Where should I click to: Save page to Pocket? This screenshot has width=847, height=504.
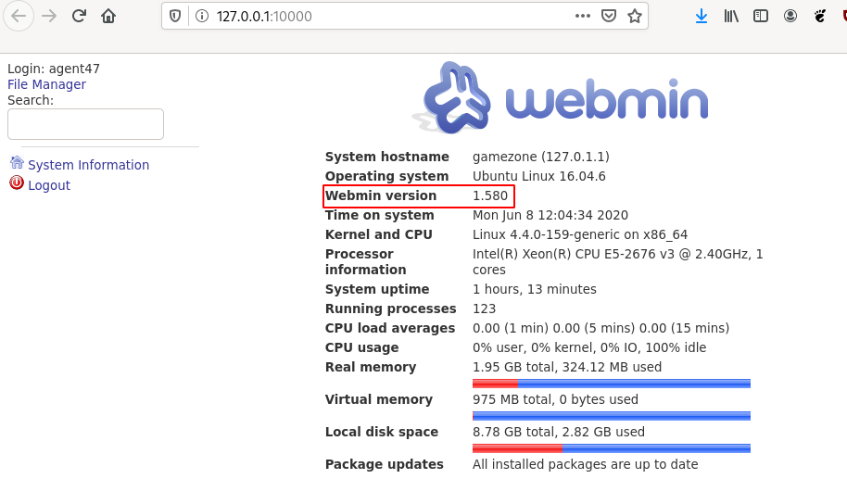tap(609, 16)
